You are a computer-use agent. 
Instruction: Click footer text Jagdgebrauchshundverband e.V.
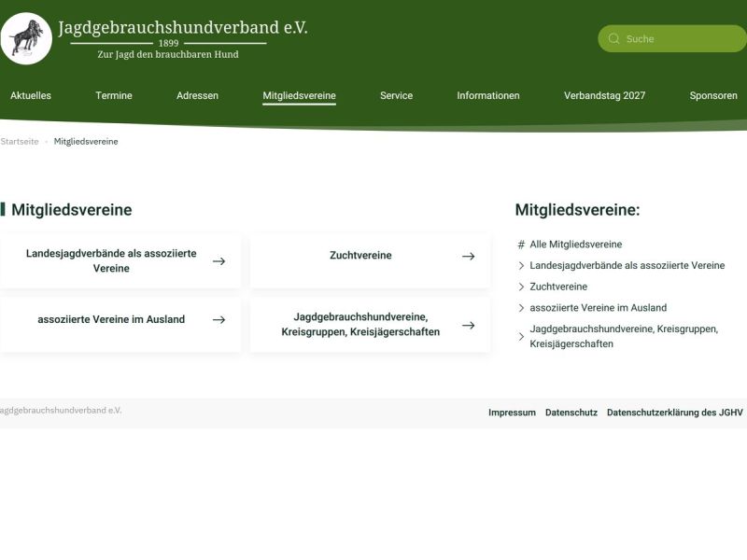61,411
